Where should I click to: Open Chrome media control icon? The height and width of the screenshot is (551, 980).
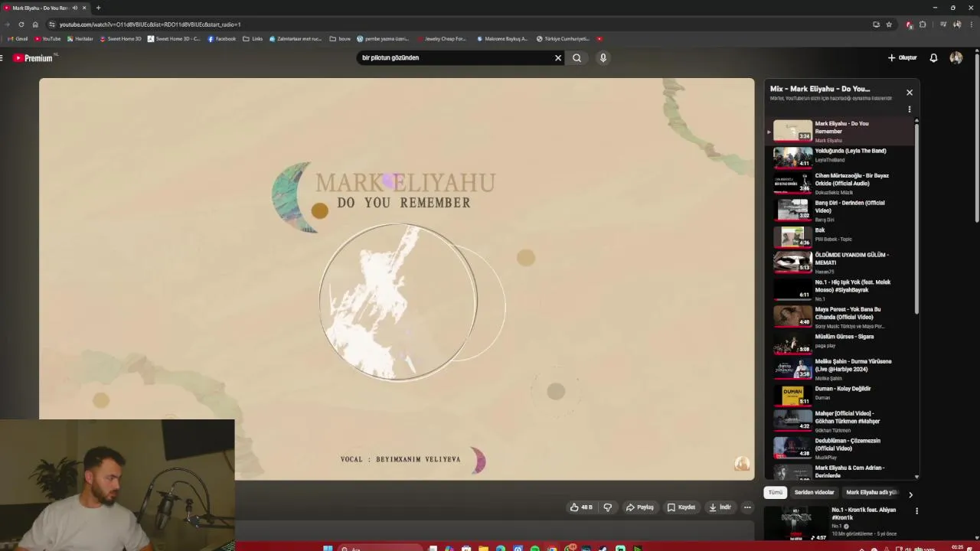pos(943,24)
